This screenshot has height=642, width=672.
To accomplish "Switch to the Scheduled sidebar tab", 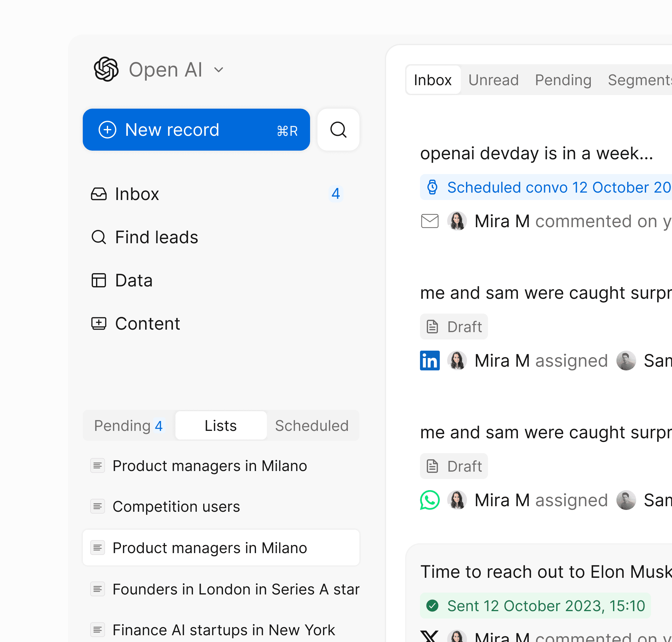I will click(x=312, y=426).
